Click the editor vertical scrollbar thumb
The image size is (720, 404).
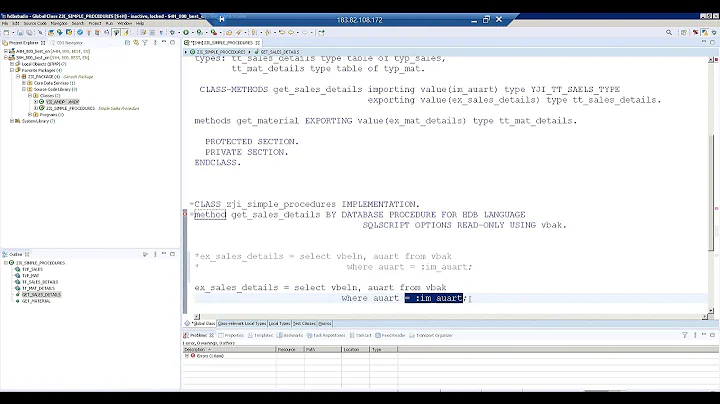point(711,193)
